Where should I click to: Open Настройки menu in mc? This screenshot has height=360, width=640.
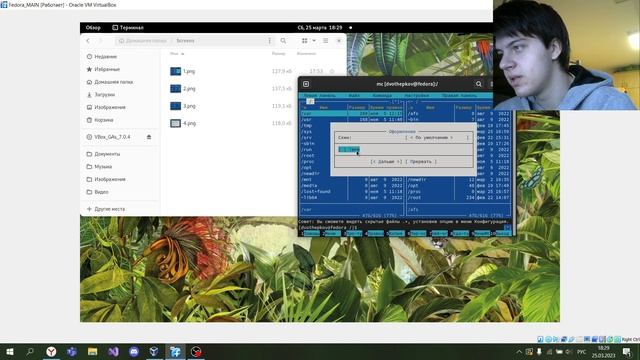click(x=417, y=96)
